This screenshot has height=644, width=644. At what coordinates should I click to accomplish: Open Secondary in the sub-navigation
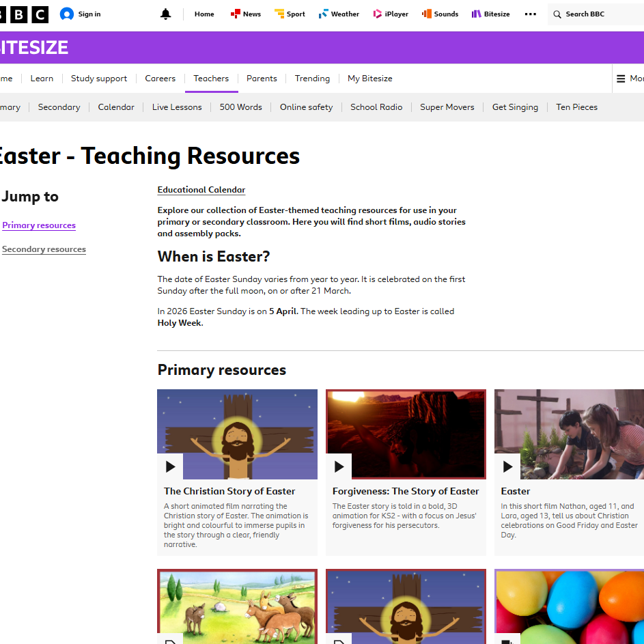59,107
